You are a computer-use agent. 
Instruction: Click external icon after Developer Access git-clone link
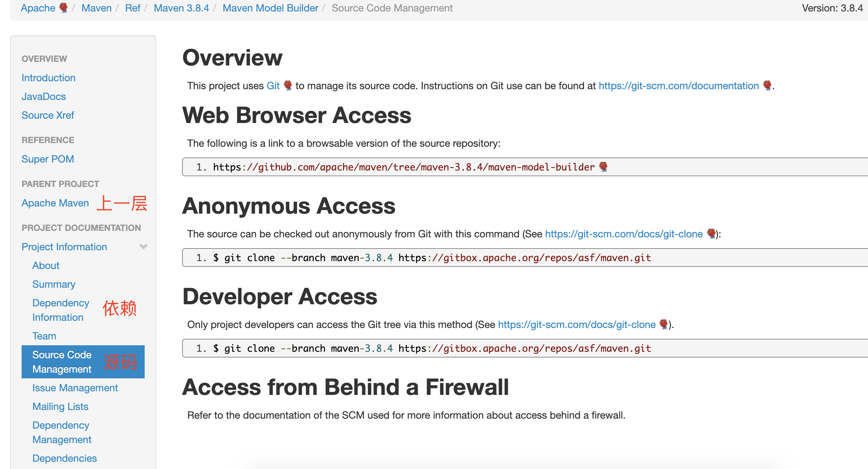(664, 324)
